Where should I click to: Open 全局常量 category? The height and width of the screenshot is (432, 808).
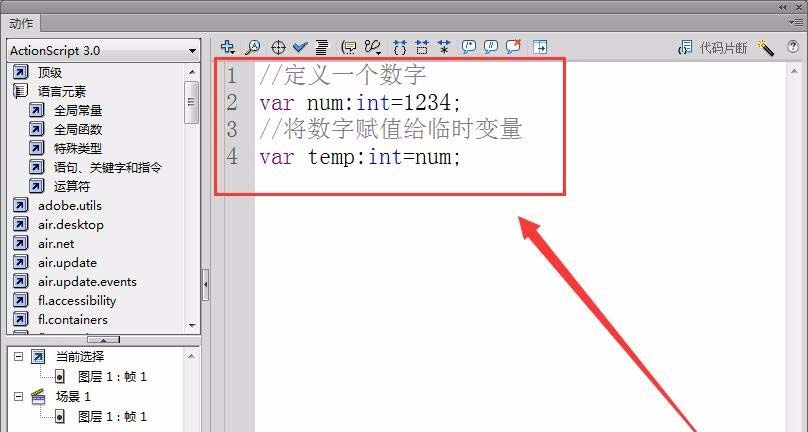78,110
